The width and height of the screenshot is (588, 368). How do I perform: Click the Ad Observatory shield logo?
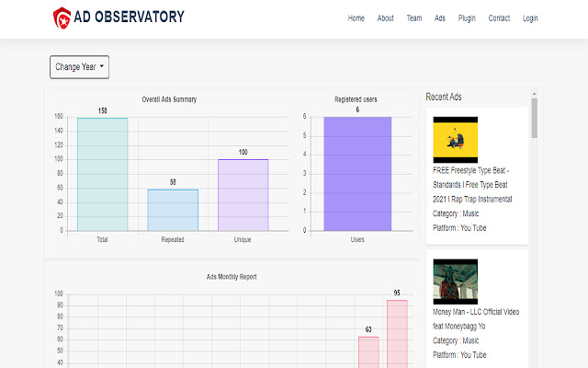click(62, 17)
